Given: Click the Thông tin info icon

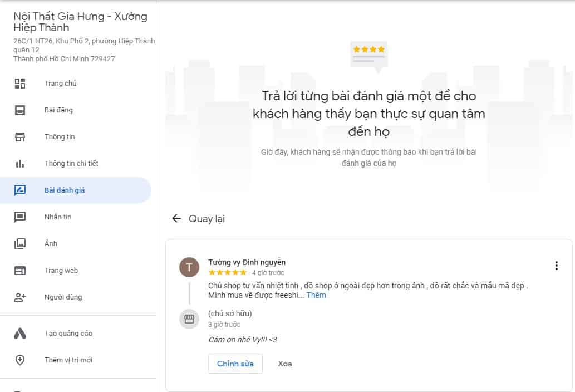Looking at the screenshot, I should coord(21,136).
